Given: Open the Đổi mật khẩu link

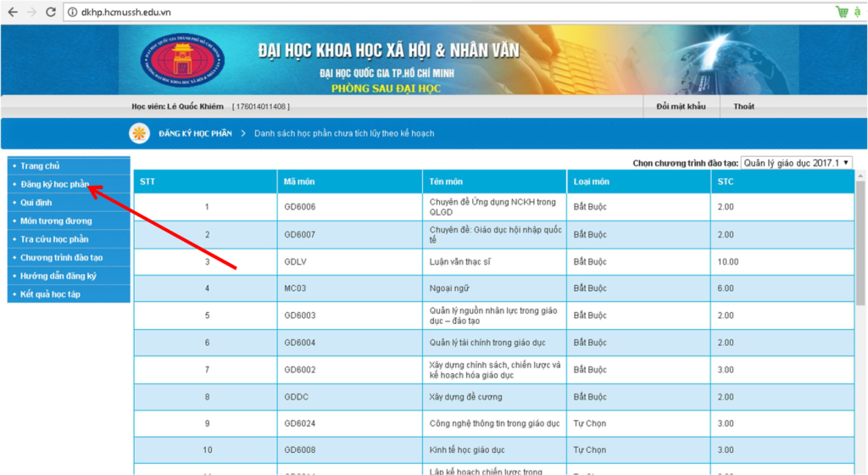Looking at the screenshot, I should click(681, 106).
